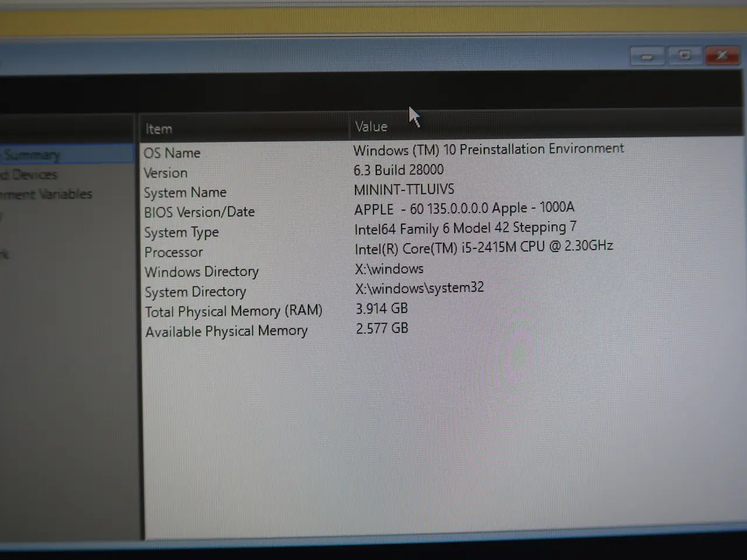The height and width of the screenshot is (560, 747).
Task: Click the 3.914 GB value
Action: [382, 308]
